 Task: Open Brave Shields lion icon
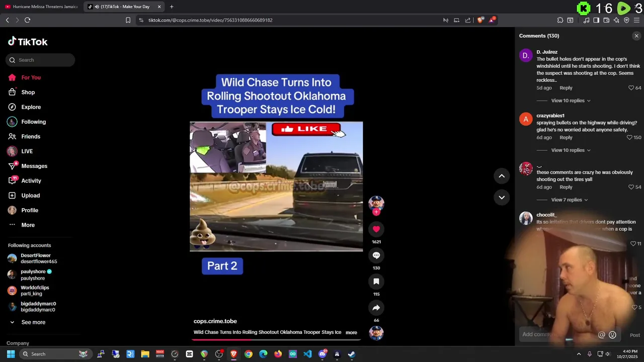480,20
